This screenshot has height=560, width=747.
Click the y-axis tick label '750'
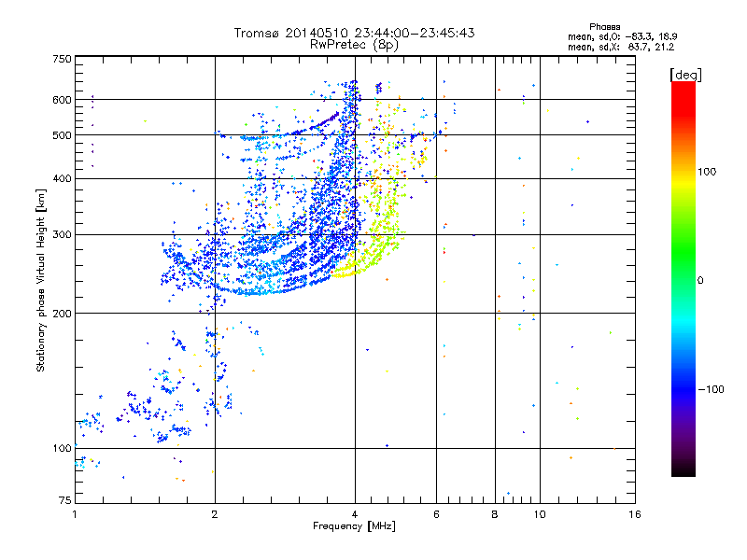pos(62,59)
